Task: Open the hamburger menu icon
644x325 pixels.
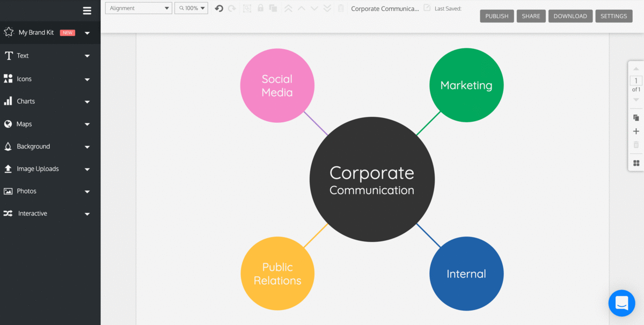Action: point(87,10)
